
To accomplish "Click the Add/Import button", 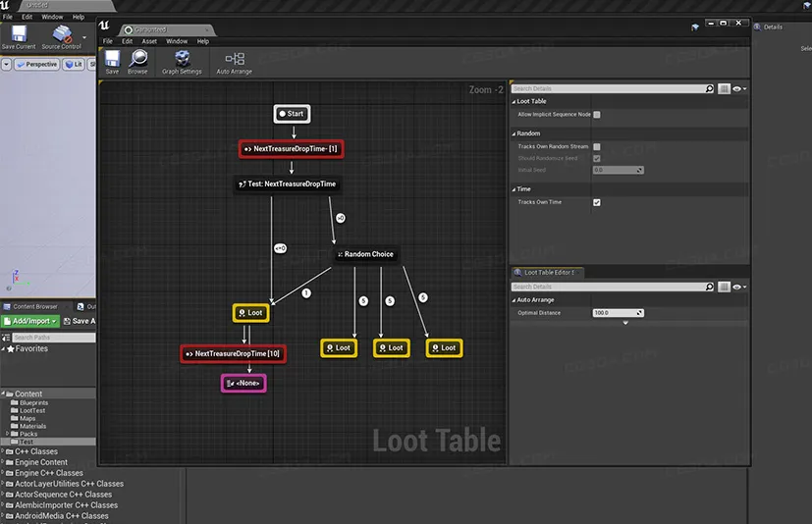I will (x=30, y=322).
